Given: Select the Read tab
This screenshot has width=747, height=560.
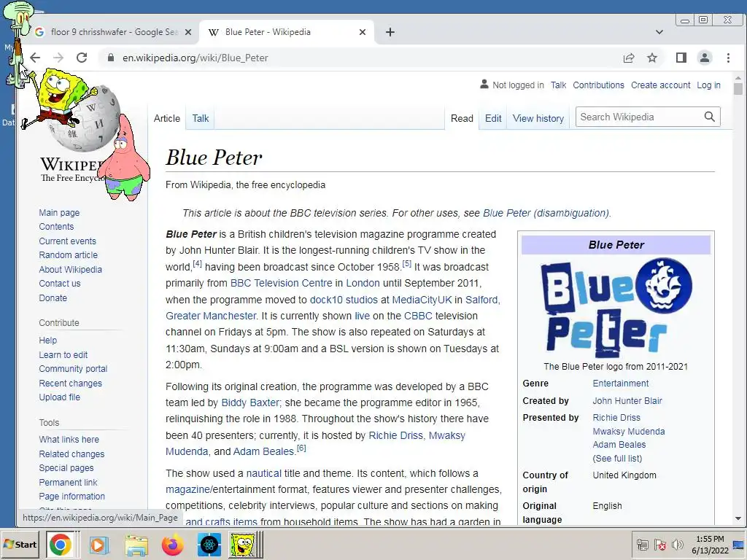Looking at the screenshot, I should tap(462, 118).
